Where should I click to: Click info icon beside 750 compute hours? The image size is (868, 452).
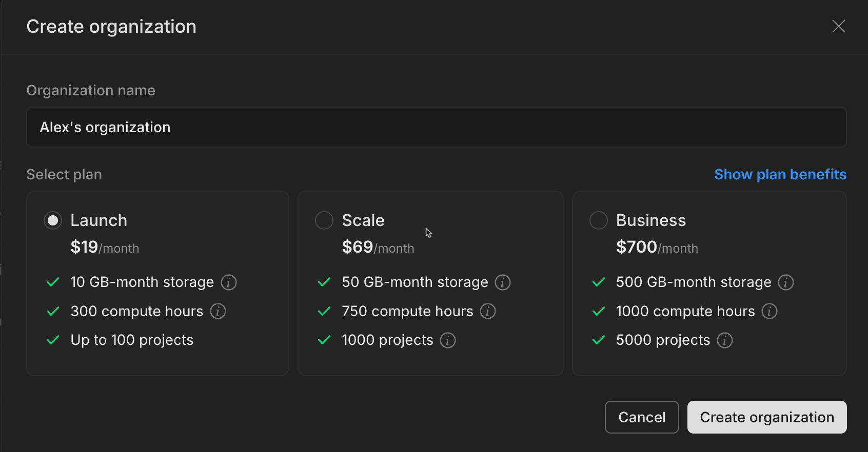click(x=488, y=311)
